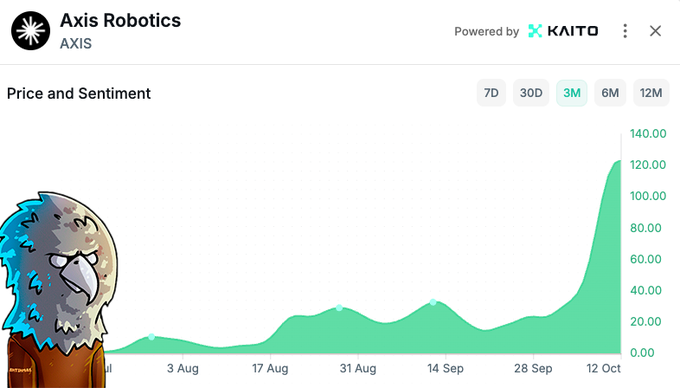Viewport: 680px width, 388px height.
Task: Select the 3M time range
Action: pos(572,93)
